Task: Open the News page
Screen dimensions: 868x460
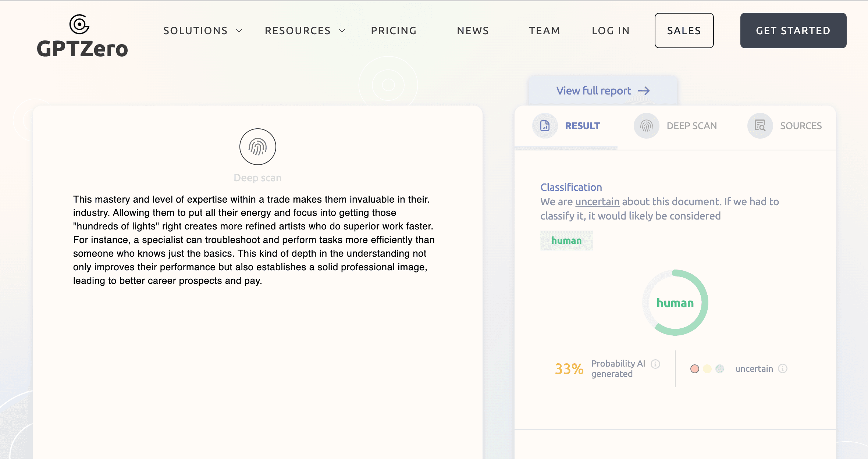Action: coord(473,31)
